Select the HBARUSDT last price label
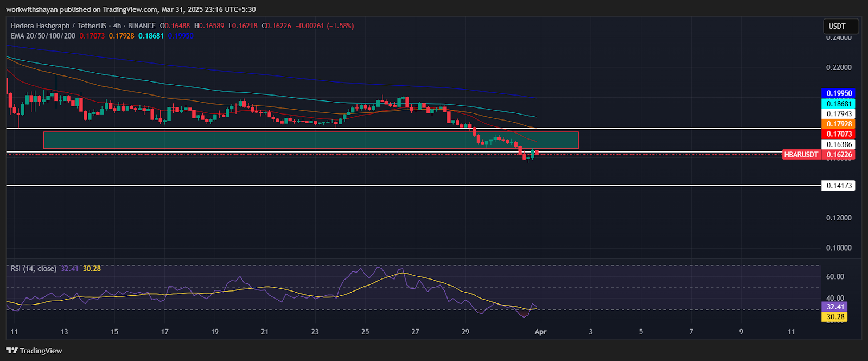The width and height of the screenshot is (868, 361). point(801,155)
